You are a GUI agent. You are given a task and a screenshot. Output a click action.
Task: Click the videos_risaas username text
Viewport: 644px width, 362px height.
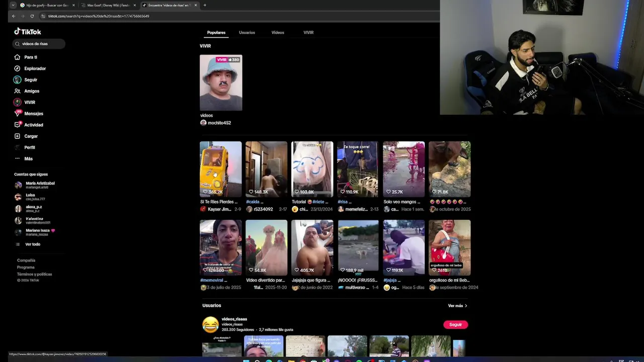click(234, 319)
